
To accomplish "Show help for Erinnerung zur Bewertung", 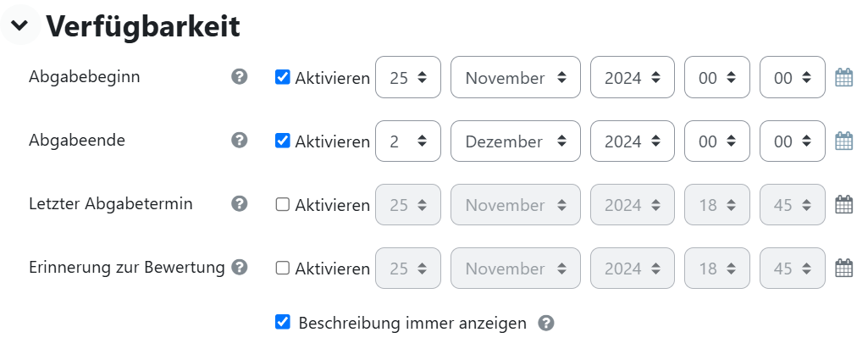I will [239, 267].
